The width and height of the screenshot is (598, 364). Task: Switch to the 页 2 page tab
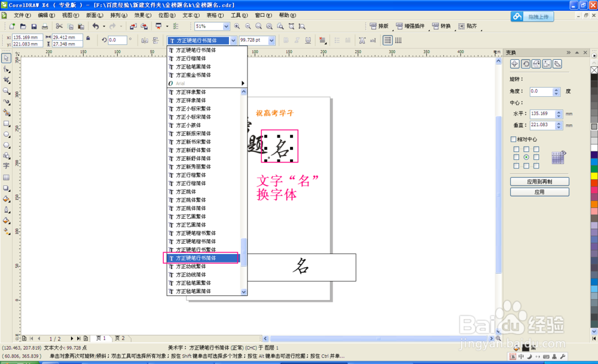tap(120, 338)
